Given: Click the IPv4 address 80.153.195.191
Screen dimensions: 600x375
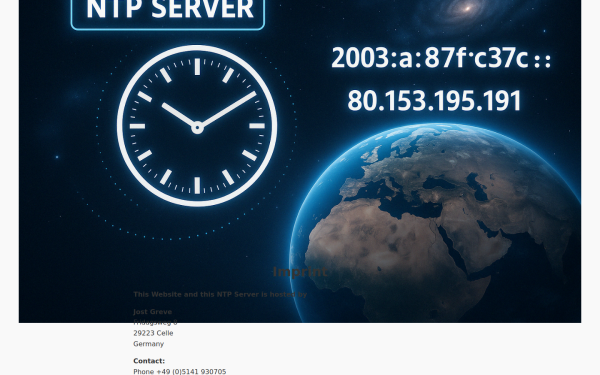Looking at the screenshot, I should pos(434,101).
